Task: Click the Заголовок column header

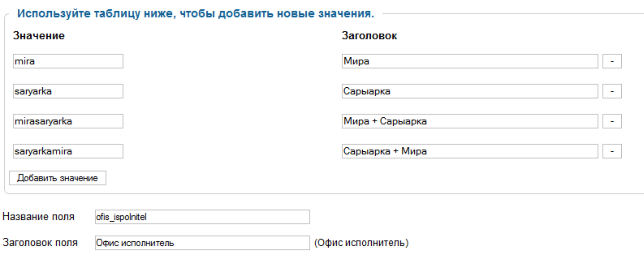Action: (369, 36)
